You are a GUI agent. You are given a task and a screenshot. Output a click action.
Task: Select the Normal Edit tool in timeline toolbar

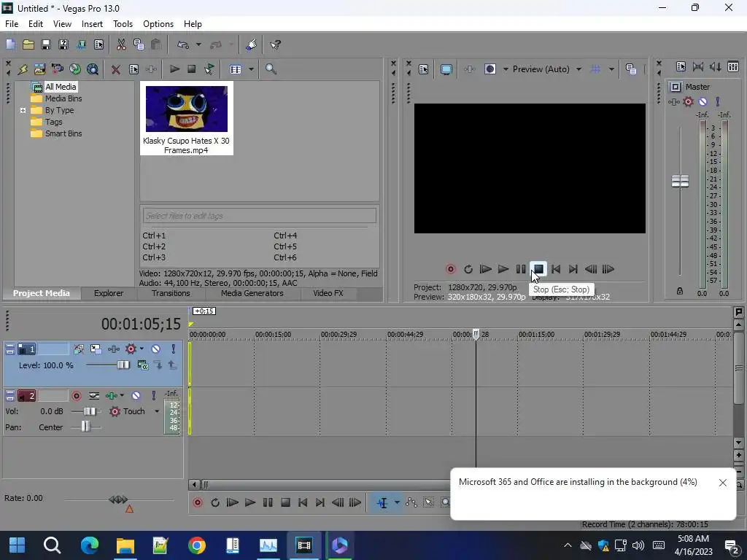382,503
